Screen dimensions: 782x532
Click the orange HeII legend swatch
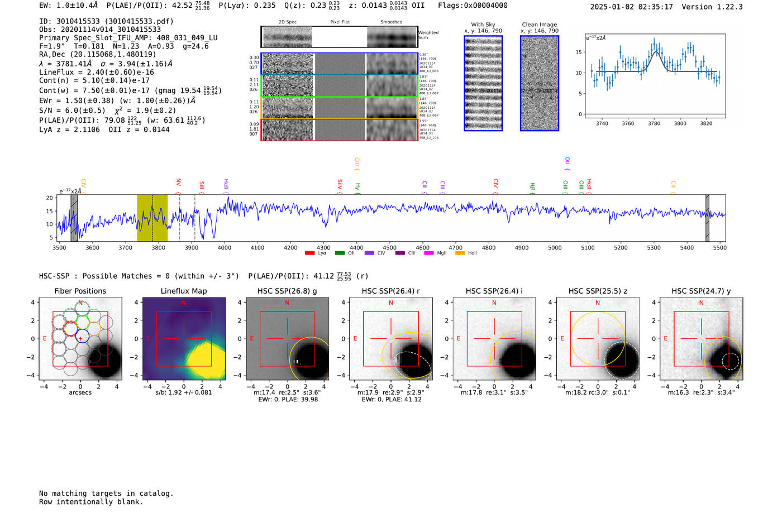click(x=460, y=253)
